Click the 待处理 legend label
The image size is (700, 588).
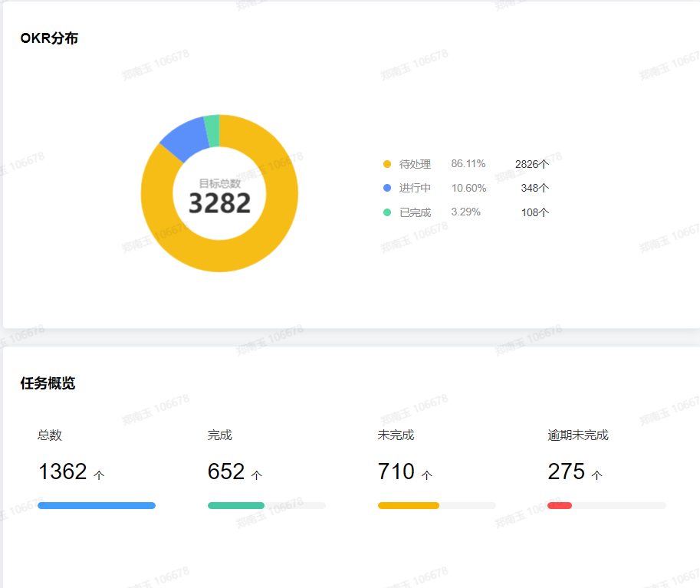(x=415, y=164)
